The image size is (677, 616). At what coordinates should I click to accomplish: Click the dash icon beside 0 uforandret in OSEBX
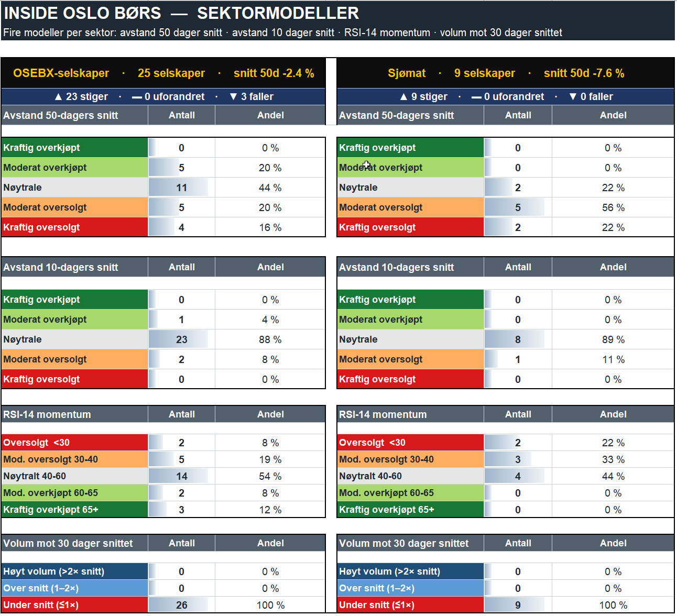(x=137, y=97)
